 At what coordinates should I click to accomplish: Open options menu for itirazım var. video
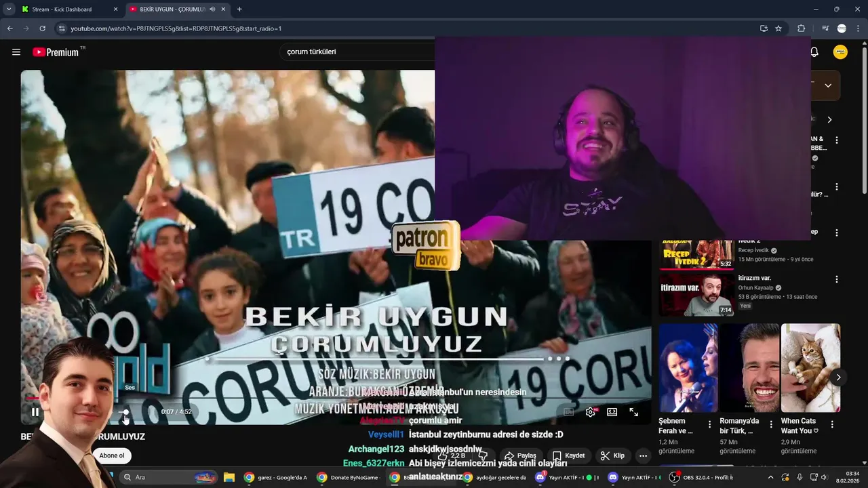coord(837,279)
